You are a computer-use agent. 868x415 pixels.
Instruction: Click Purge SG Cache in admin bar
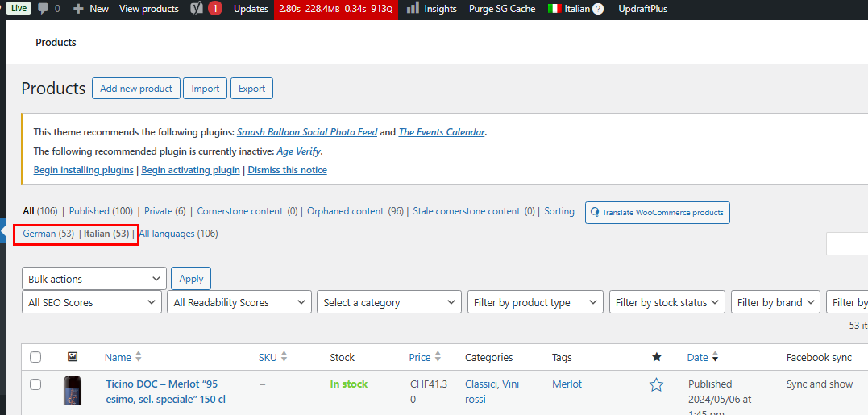tap(502, 9)
